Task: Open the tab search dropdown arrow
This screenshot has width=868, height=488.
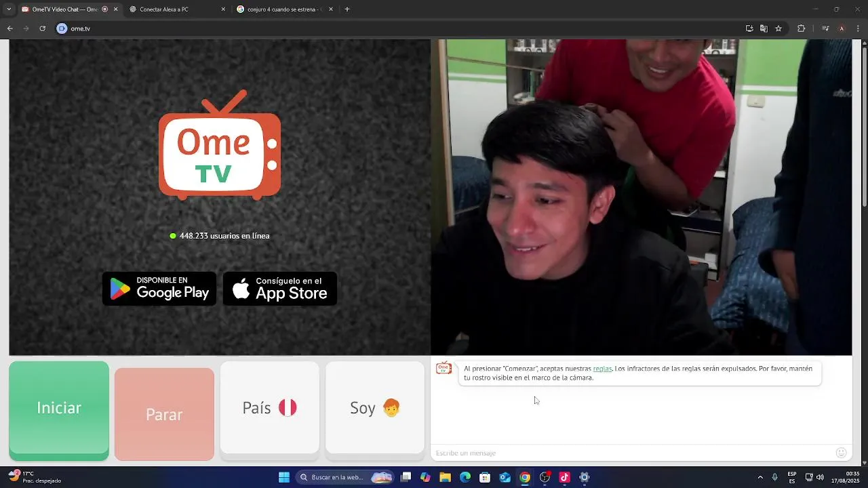Action: click(x=8, y=9)
